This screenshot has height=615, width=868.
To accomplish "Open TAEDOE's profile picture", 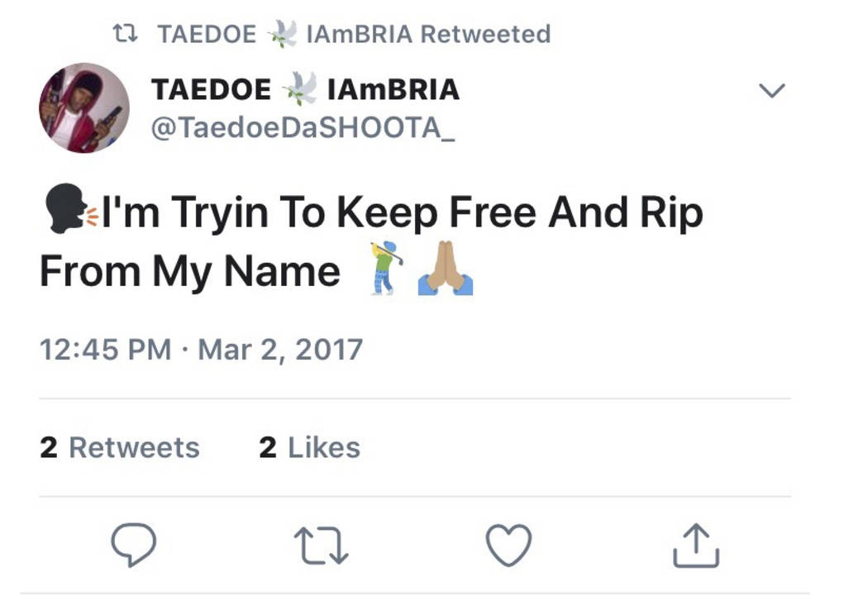I will (x=84, y=108).
